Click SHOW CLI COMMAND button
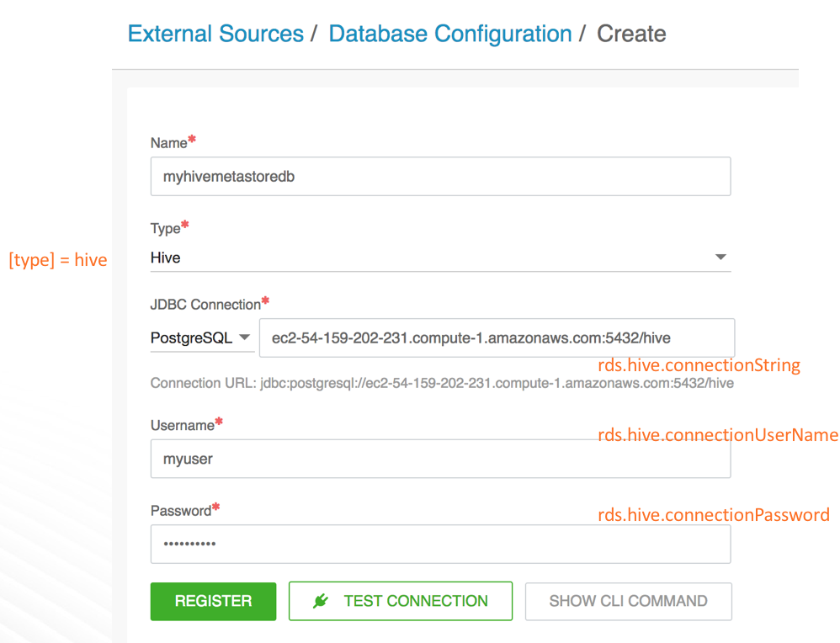840x643 pixels. click(x=629, y=601)
